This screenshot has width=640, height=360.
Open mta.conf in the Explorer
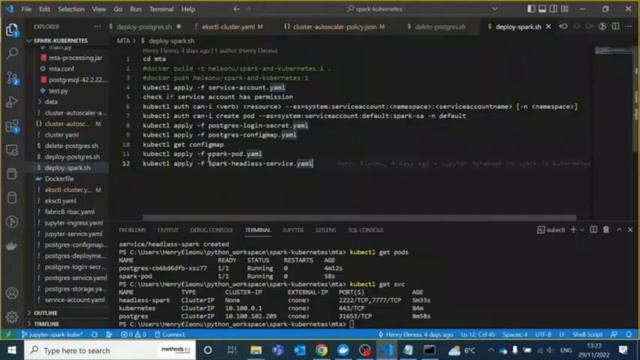click(62, 69)
